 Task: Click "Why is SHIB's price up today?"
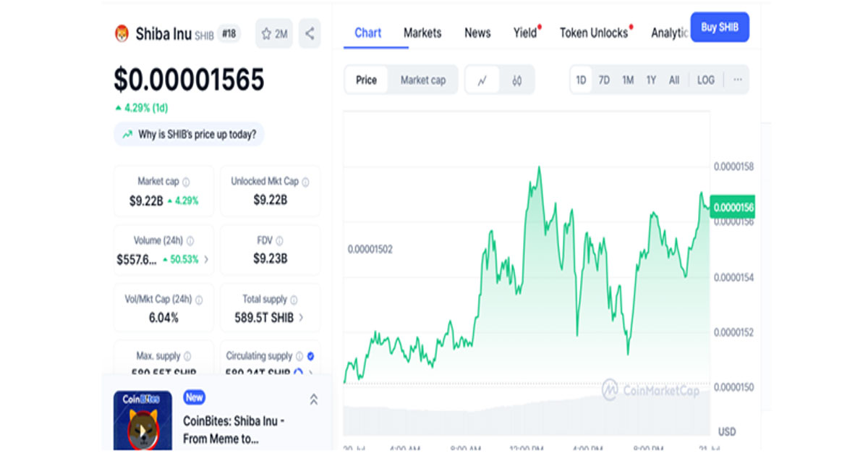190,135
